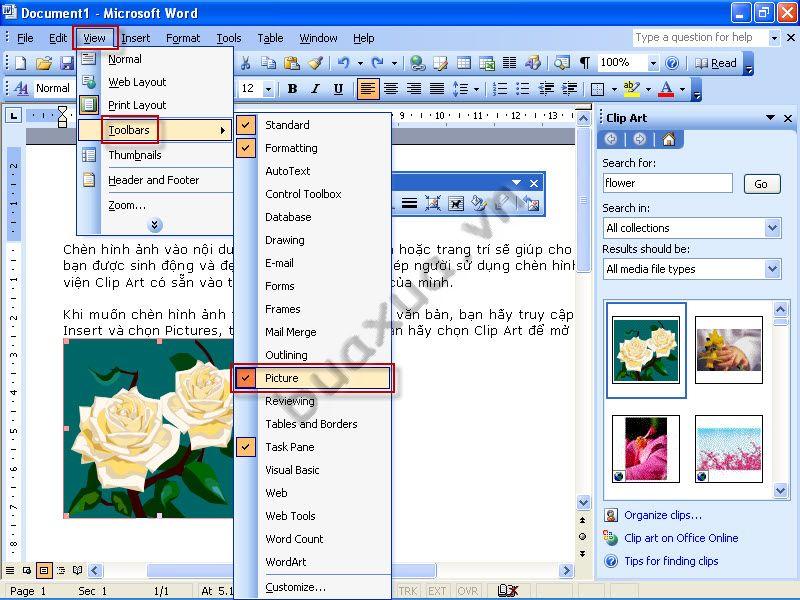
Task: Expand the All collections dropdown
Action: pos(772,228)
